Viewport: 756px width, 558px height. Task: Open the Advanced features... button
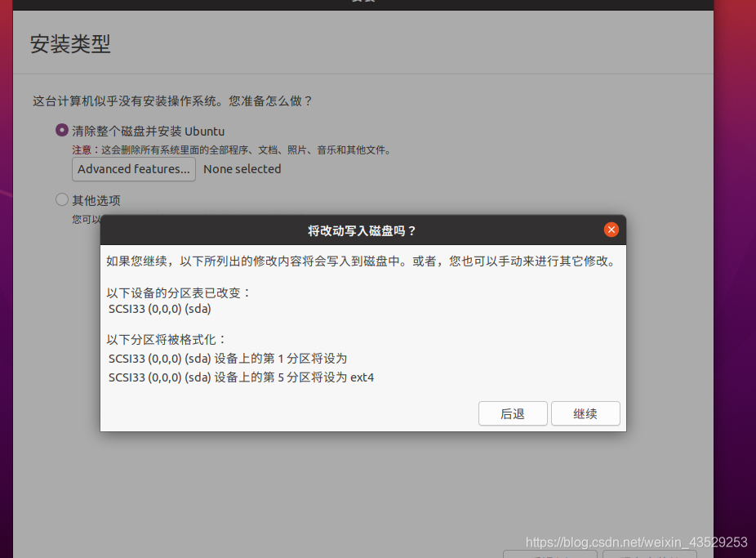134,169
